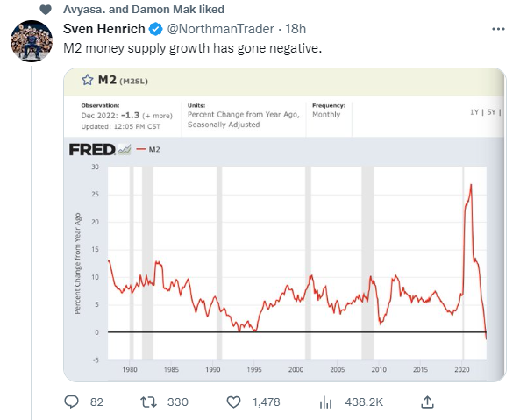
Task: Open Sven Henrich profile avatar
Action: [32, 41]
